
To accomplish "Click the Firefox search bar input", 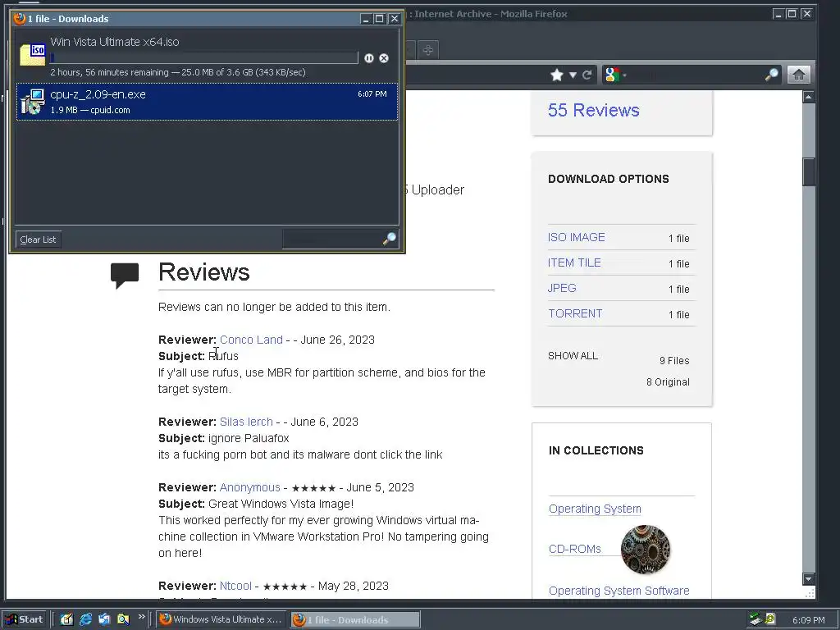I will pos(696,75).
